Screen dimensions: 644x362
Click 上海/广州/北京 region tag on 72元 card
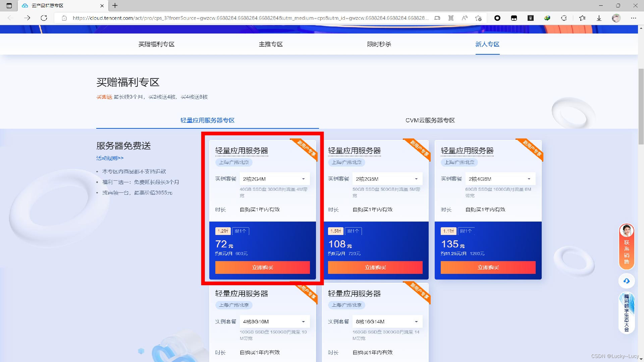pos(234,162)
